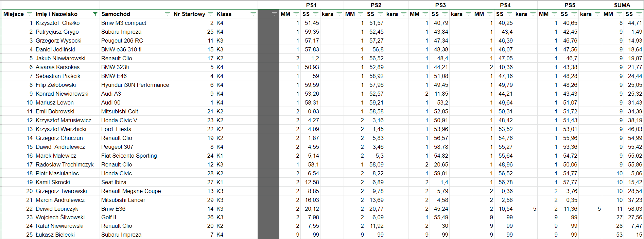Open the Klasa column filter icon
Image resolution: width=644 pixels, height=239 pixels.
(253, 14)
